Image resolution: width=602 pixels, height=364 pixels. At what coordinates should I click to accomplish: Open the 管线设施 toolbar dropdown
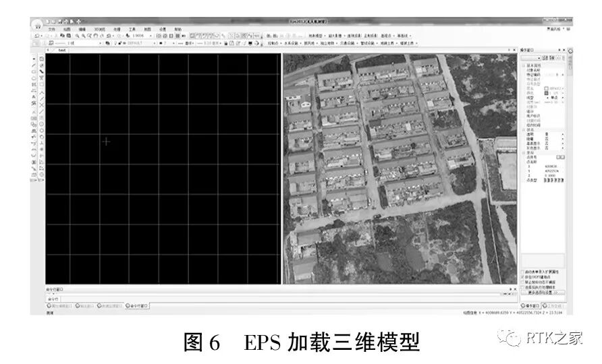368,43
